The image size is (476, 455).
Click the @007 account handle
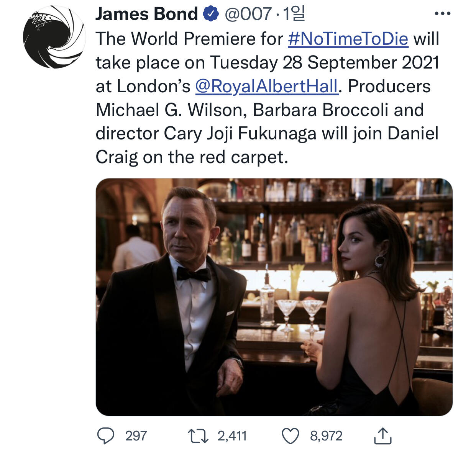pyautogui.click(x=248, y=14)
